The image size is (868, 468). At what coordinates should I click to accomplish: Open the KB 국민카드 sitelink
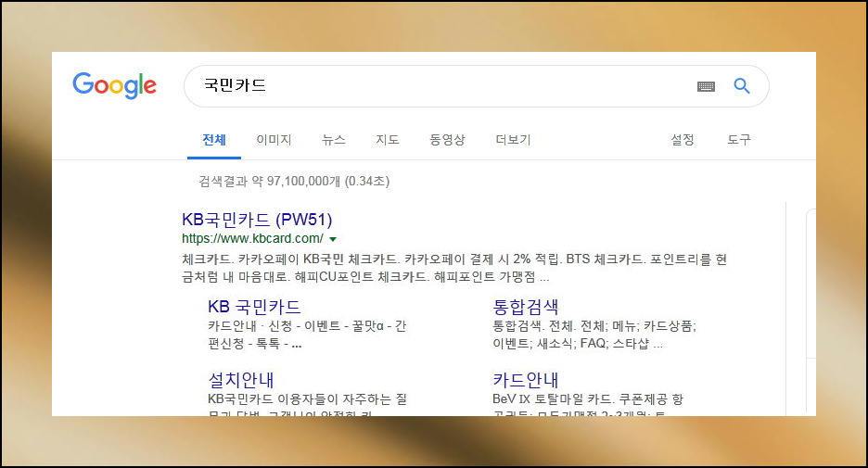point(254,307)
